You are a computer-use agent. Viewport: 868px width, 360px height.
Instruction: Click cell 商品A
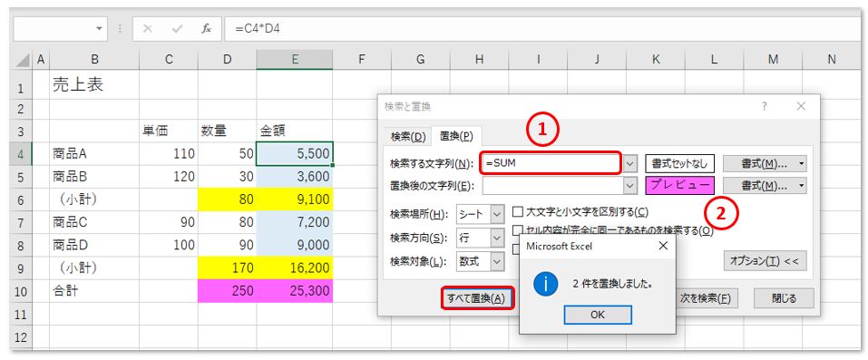click(94, 153)
